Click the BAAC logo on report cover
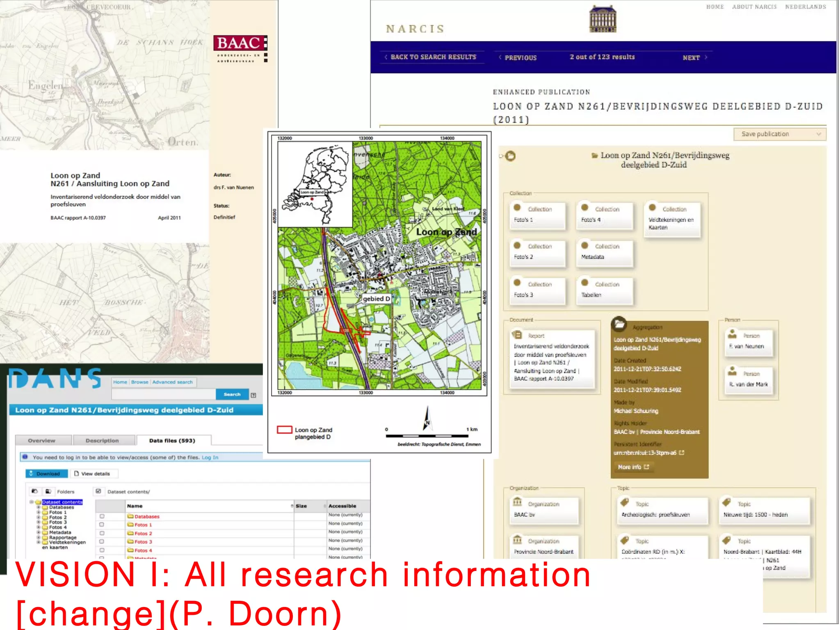This screenshot has width=840, height=630. [x=240, y=48]
